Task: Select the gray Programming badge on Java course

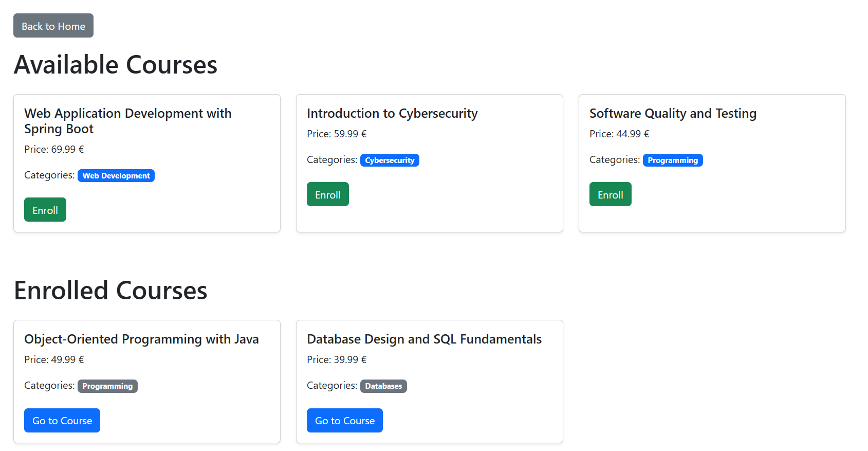Action: (x=107, y=386)
